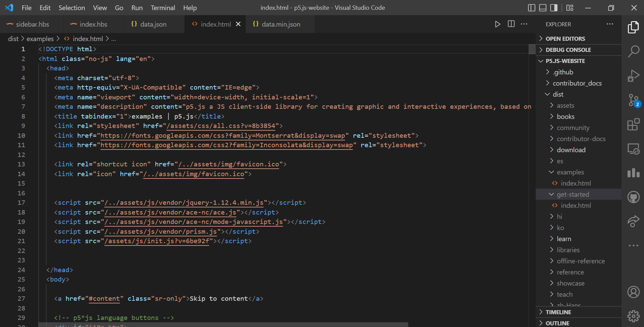
Task: Open the Live Share view
Action: pos(633,221)
